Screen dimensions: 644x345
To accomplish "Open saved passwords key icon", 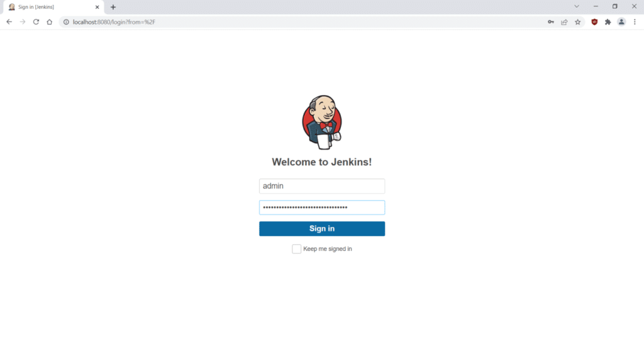I will 551,22.
